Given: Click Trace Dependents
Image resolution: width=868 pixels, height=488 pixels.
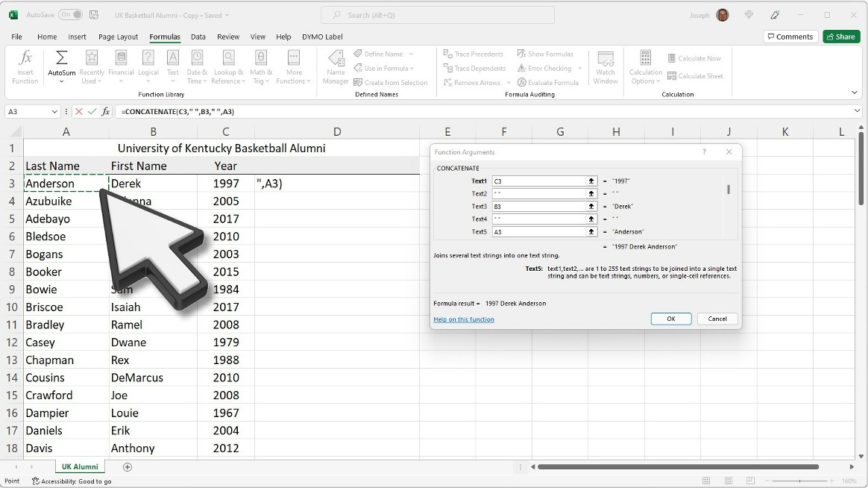Looking at the screenshot, I should (x=474, y=68).
